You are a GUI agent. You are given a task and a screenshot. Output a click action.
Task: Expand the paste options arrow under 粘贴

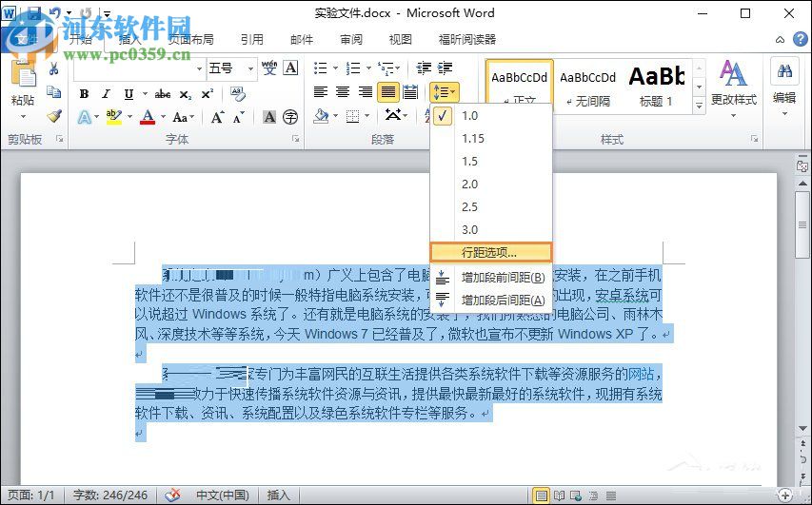pyautogui.click(x=23, y=117)
